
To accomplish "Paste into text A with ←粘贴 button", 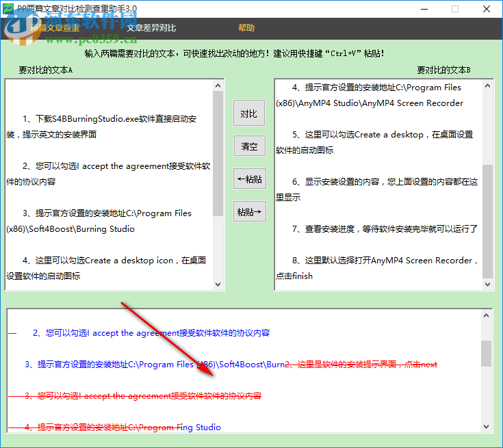I will pyautogui.click(x=249, y=179).
